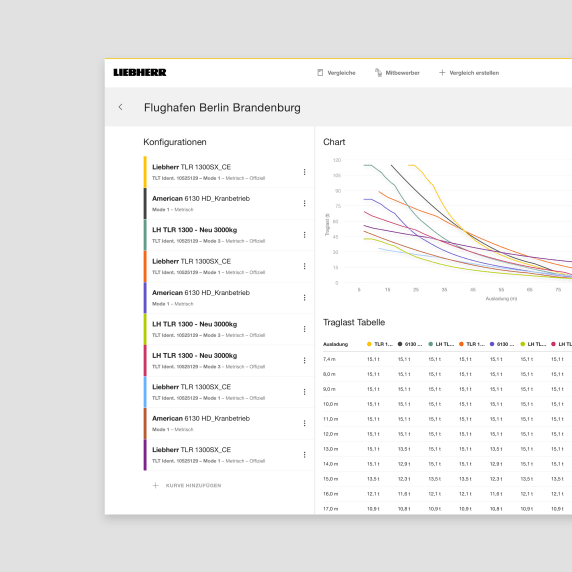Image resolution: width=572 pixels, height=572 pixels.
Task: Open the Mitbewerber navigation item
Action: coord(397,73)
